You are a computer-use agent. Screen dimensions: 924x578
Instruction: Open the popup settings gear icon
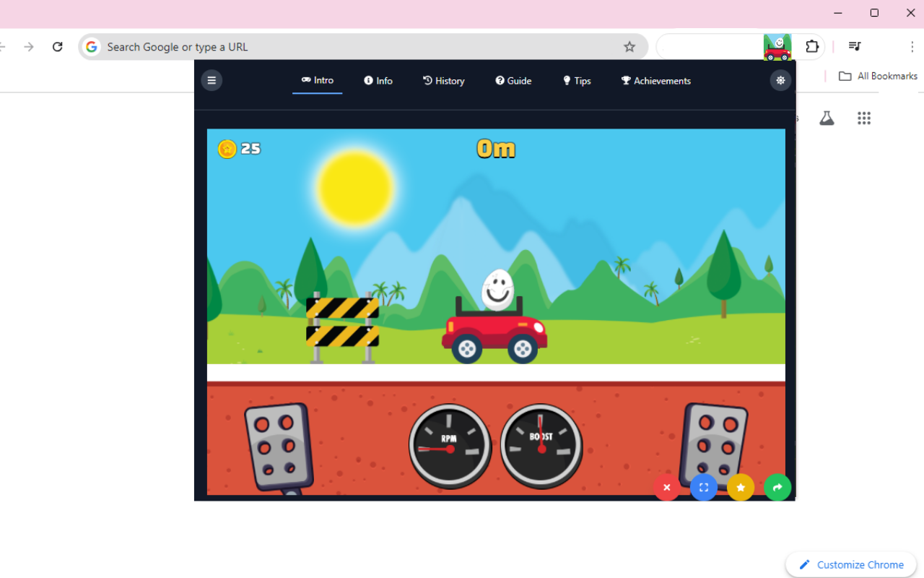(780, 80)
